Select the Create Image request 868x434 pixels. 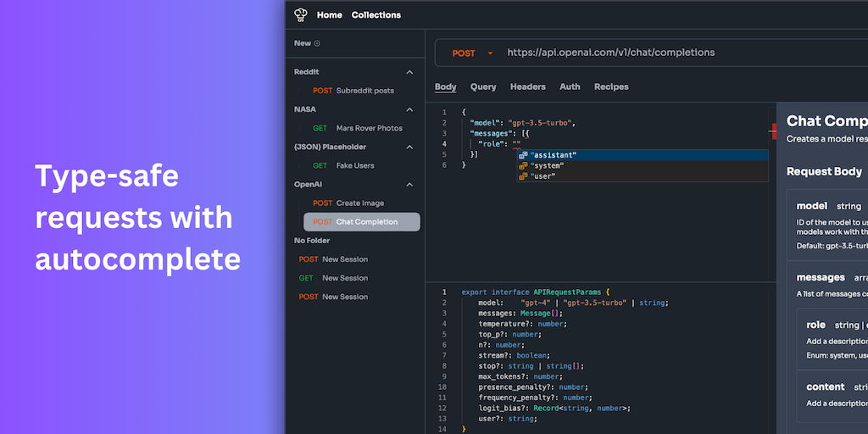point(359,203)
